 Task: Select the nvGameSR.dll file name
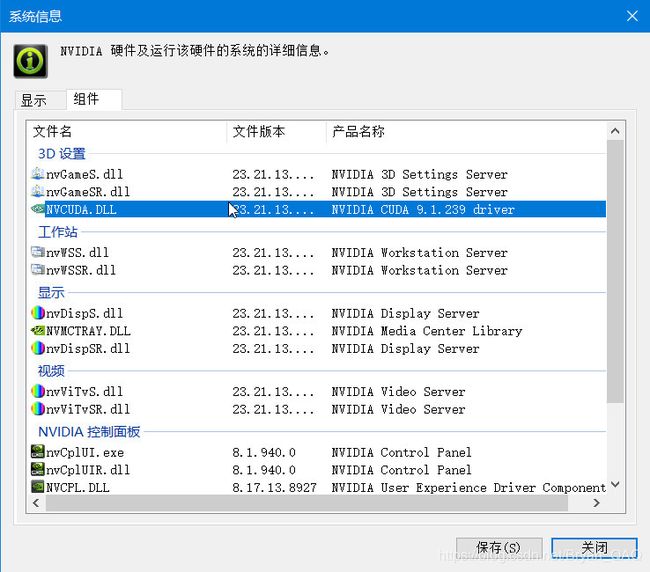coord(88,192)
